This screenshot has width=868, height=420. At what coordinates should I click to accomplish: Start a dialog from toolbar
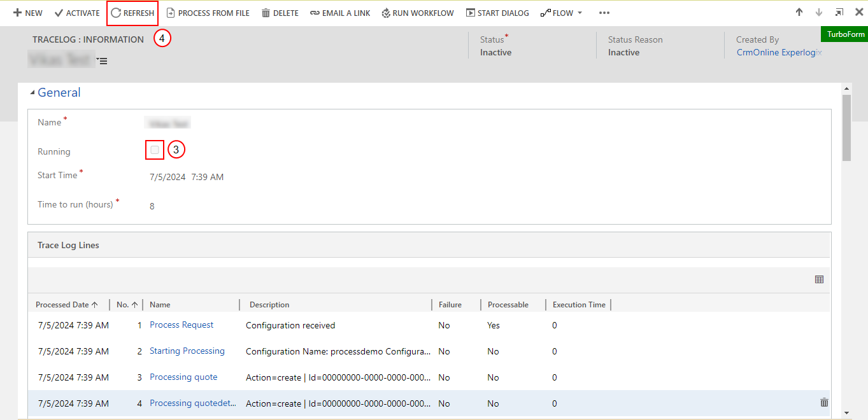pyautogui.click(x=497, y=13)
